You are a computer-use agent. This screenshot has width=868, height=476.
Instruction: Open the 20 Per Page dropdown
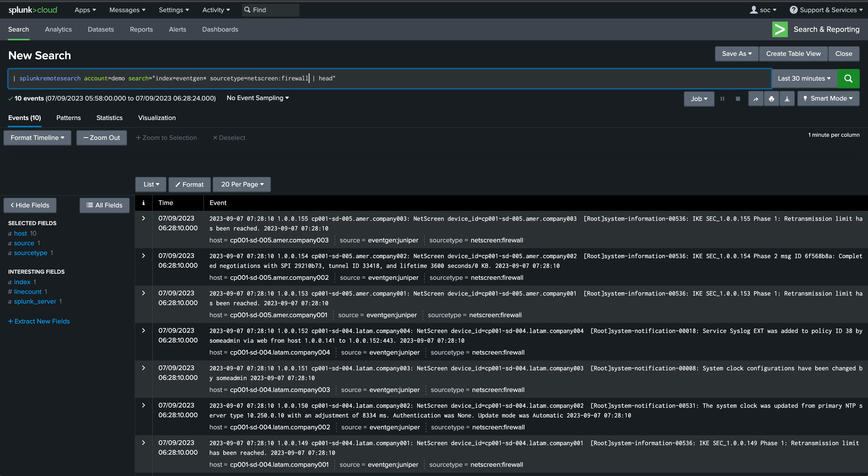coord(242,184)
